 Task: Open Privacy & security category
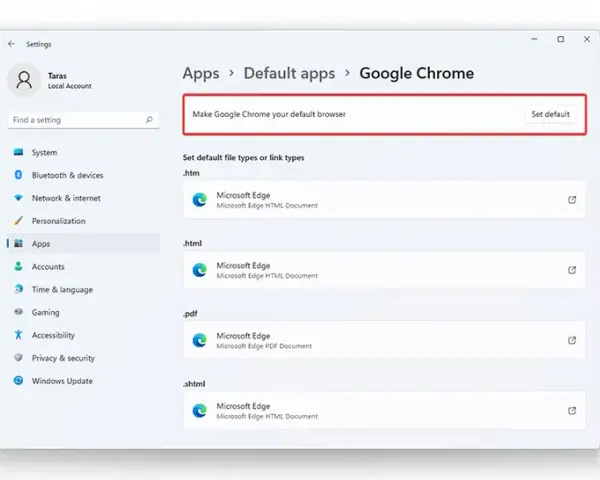[x=83, y=358]
